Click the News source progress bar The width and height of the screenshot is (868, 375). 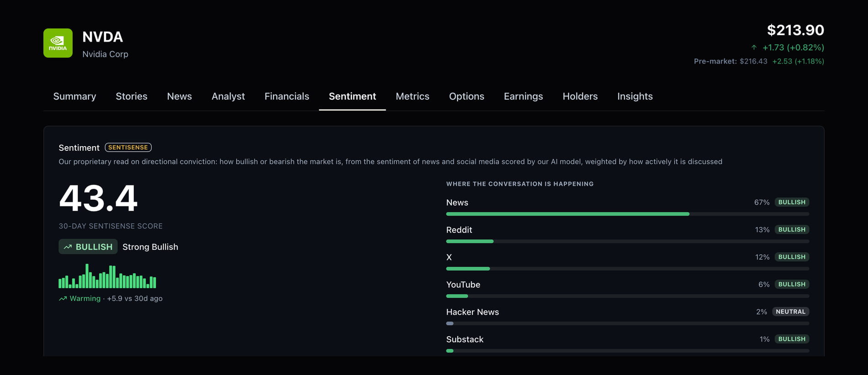(x=628, y=214)
